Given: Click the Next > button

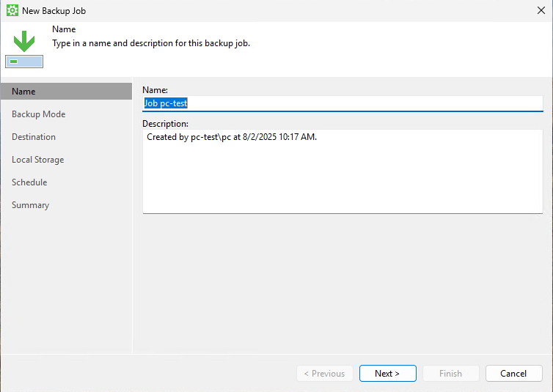Looking at the screenshot, I should [387, 374].
